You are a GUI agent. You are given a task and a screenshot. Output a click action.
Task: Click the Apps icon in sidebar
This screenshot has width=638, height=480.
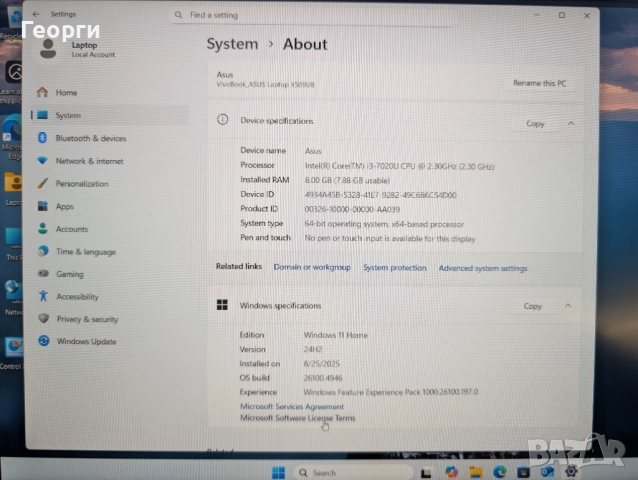[x=43, y=206]
